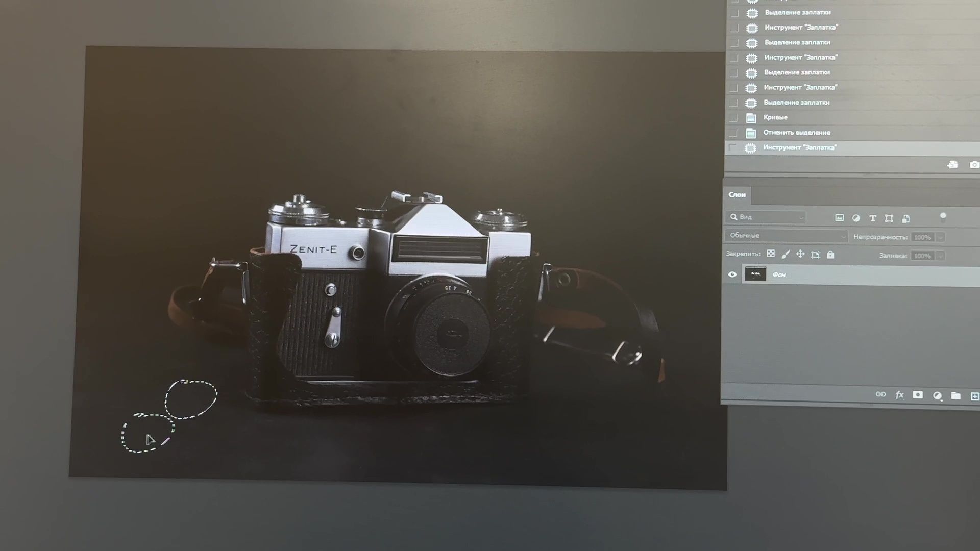Add a layer mask

918,395
